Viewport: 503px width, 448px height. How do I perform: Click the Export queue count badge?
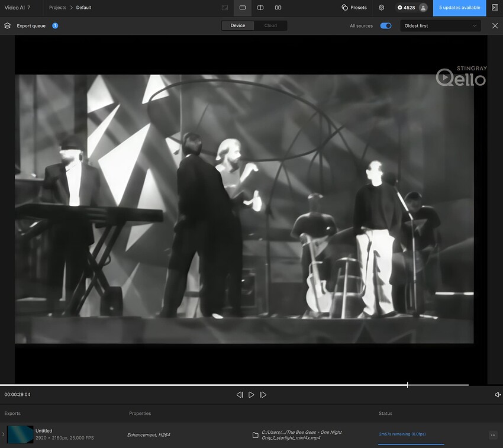(x=55, y=25)
